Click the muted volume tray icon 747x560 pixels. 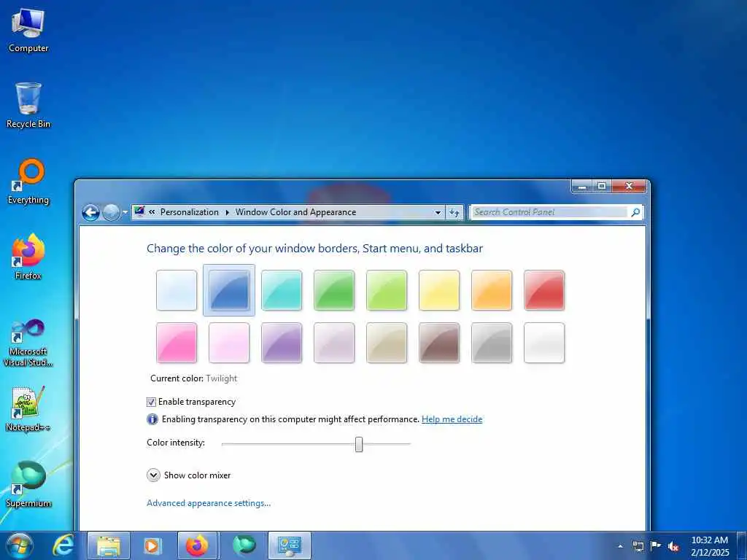pyautogui.click(x=673, y=546)
